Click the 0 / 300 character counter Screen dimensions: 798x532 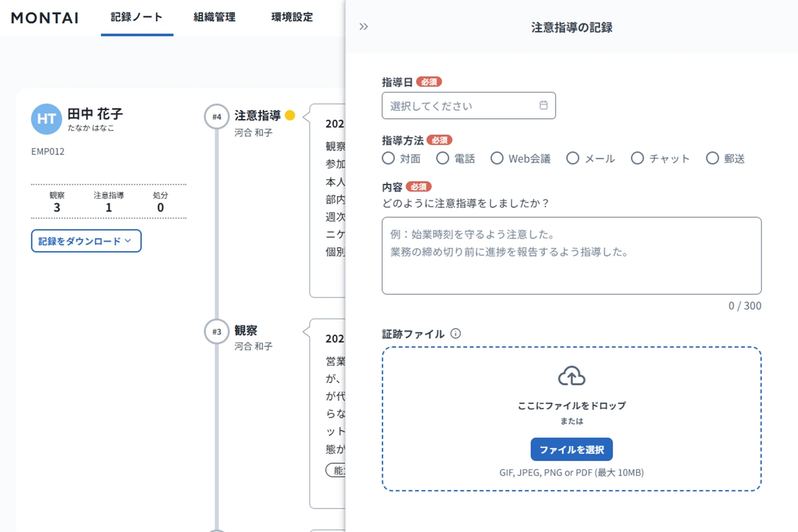pos(744,305)
